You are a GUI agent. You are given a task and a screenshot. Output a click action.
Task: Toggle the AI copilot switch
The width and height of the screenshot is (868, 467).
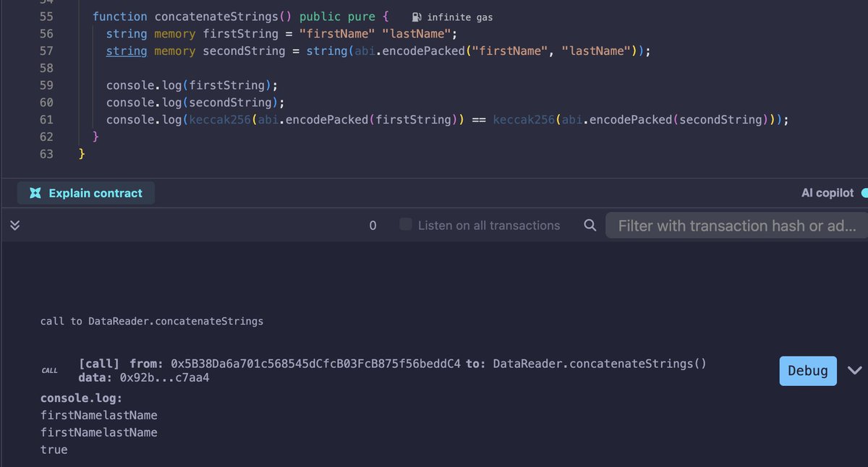(864, 192)
